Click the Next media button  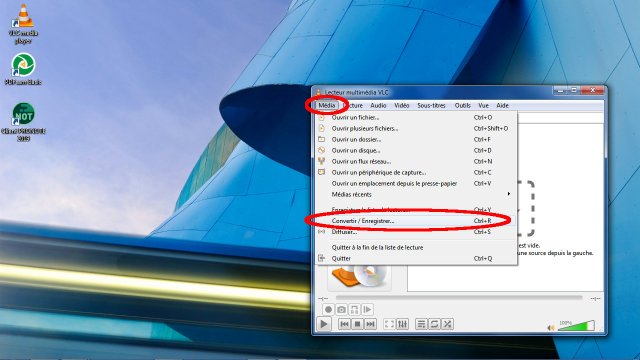[370, 324]
